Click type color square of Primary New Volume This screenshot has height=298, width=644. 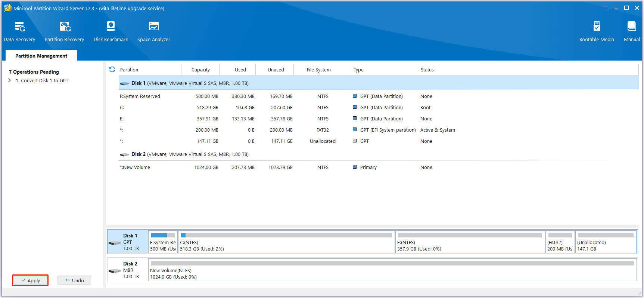[x=355, y=167]
